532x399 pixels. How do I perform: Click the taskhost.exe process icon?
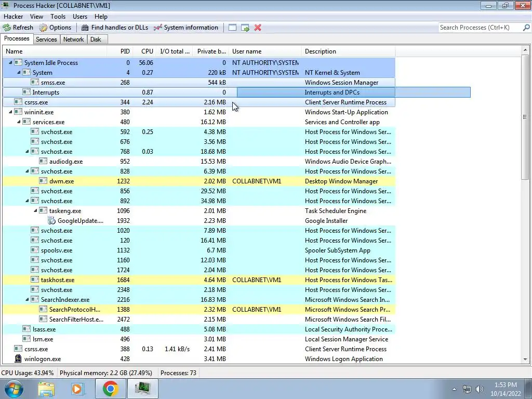35,280
